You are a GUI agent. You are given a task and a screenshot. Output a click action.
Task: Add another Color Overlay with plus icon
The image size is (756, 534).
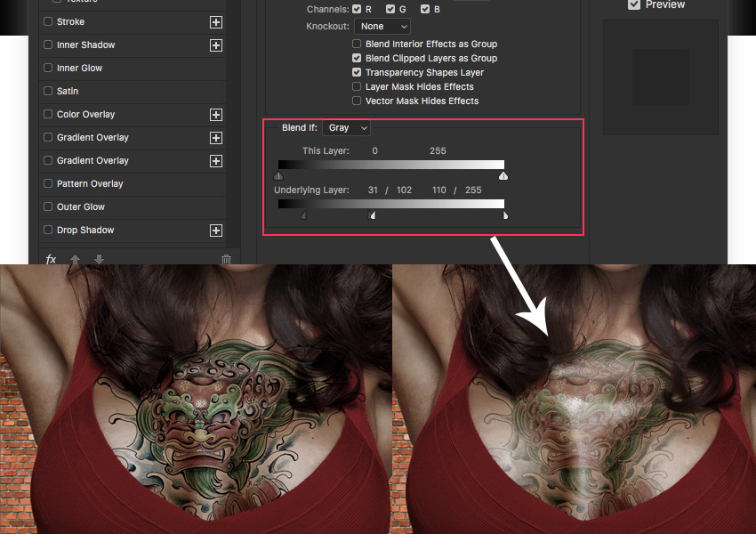click(216, 115)
